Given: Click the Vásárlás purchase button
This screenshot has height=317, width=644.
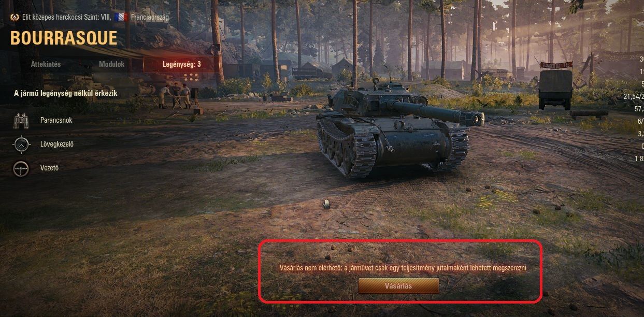Looking at the screenshot, I should coord(398,286).
